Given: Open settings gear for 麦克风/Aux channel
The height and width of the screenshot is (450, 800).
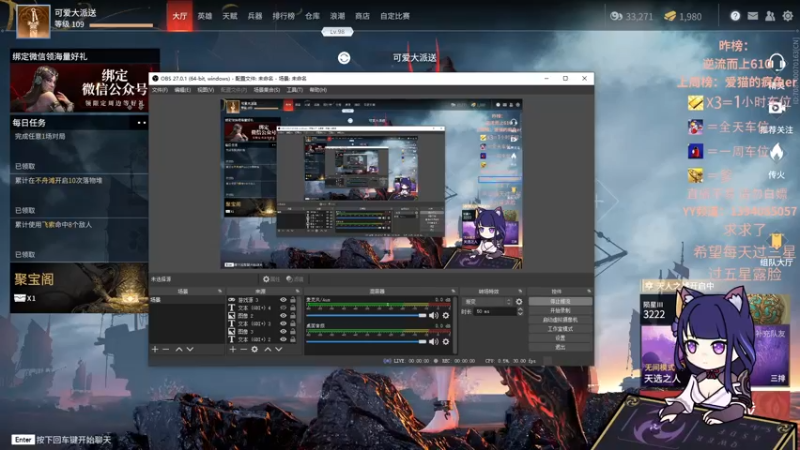Looking at the screenshot, I should click(446, 315).
